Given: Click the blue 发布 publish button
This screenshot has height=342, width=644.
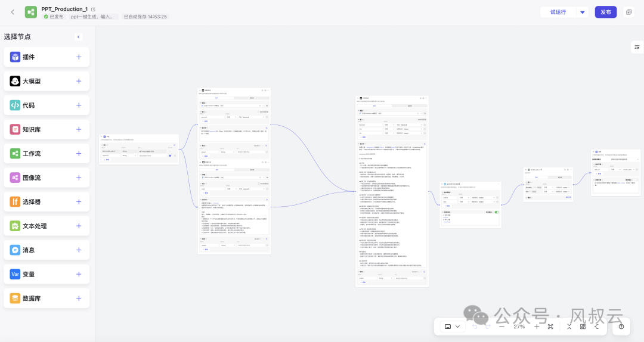Looking at the screenshot, I should [x=606, y=13].
